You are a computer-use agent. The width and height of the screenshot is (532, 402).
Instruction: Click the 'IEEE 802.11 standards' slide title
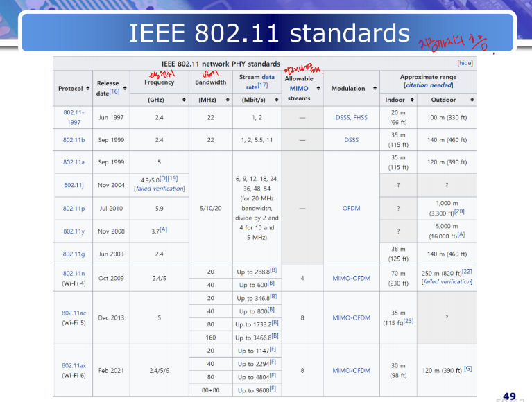[269, 33]
